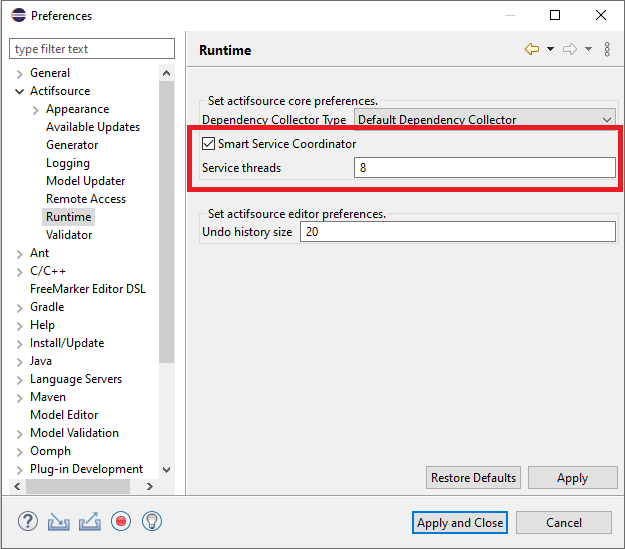Image resolution: width=625 pixels, height=549 pixels.
Task: Click the Service threads input field
Action: coord(484,168)
